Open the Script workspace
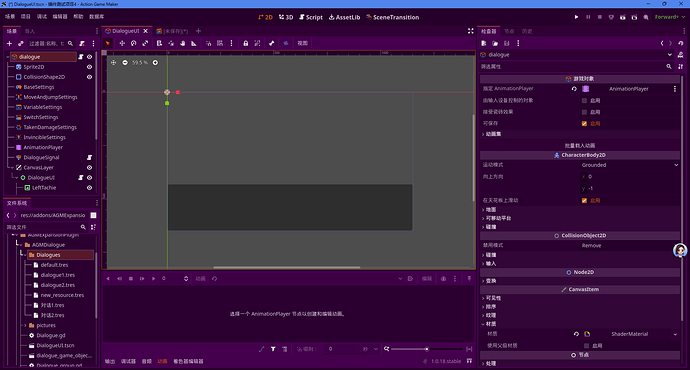 pos(311,17)
